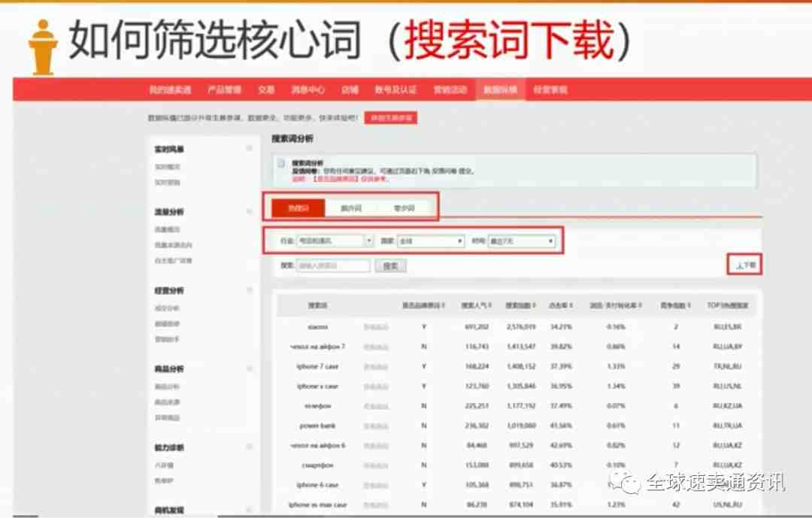This screenshot has width=812, height=518.
Task: Go to 交易 in the top navigation
Action: click(x=266, y=90)
